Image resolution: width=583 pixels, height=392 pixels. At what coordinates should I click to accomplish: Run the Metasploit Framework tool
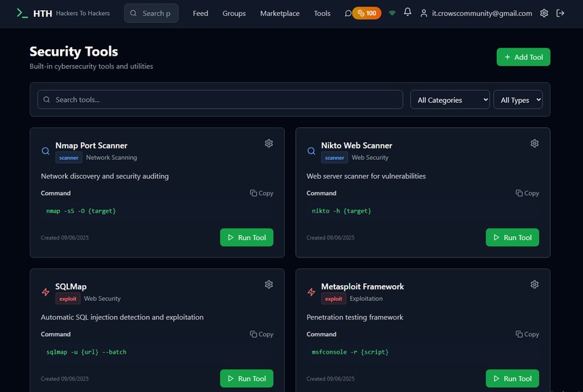tap(512, 378)
